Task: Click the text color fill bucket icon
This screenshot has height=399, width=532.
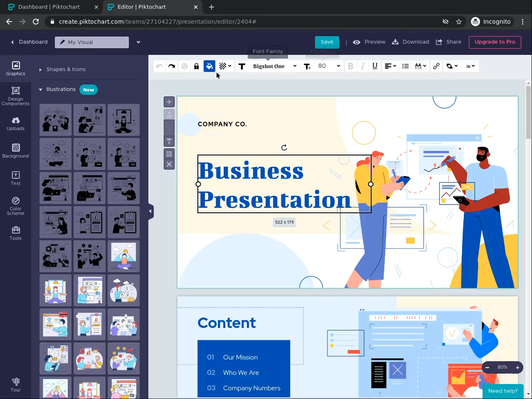Action: [209, 66]
